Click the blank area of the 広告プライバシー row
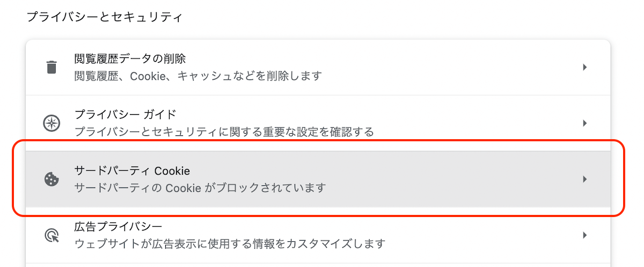This screenshot has height=267, width=644. (x=483, y=235)
